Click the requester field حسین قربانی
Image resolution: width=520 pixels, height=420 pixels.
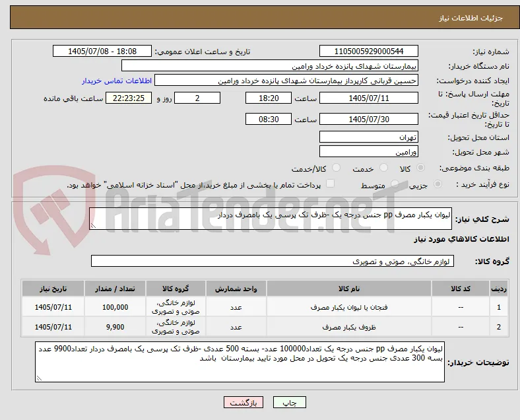[286, 81]
